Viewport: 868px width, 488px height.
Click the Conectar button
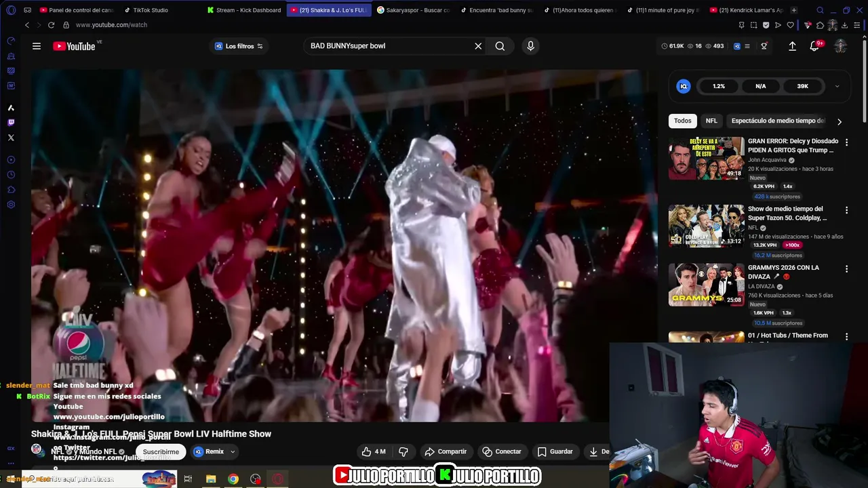pos(502,451)
